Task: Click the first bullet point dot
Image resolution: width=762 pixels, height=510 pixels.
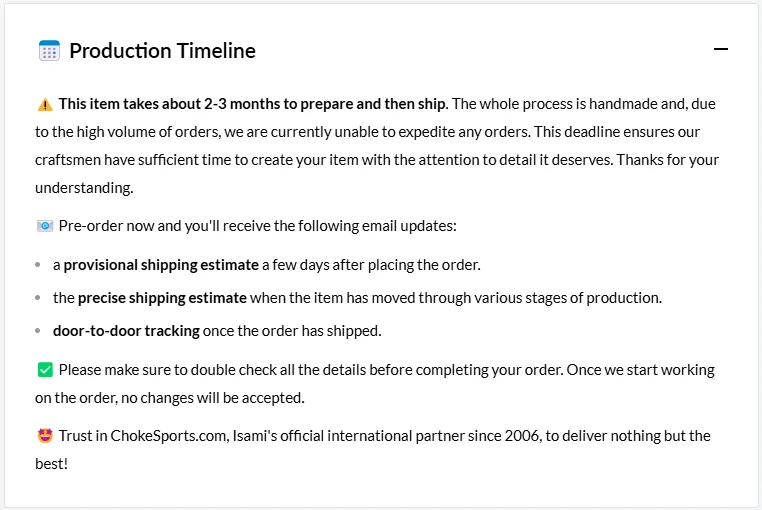Action: pyautogui.click(x=38, y=265)
